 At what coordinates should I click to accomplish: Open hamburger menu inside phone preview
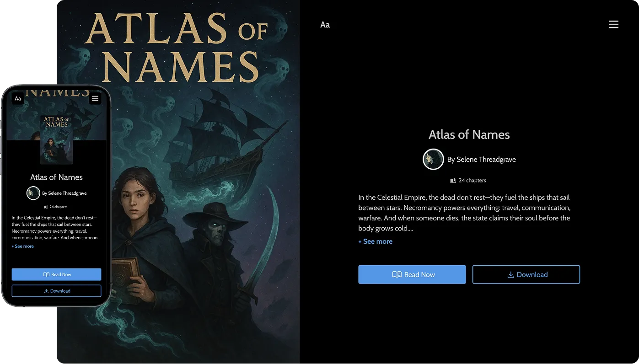point(95,98)
